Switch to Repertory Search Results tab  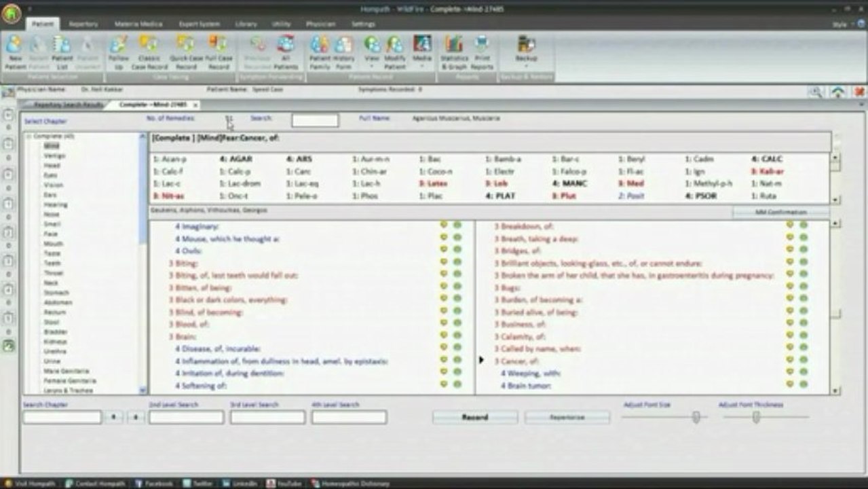(x=68, y=105)
